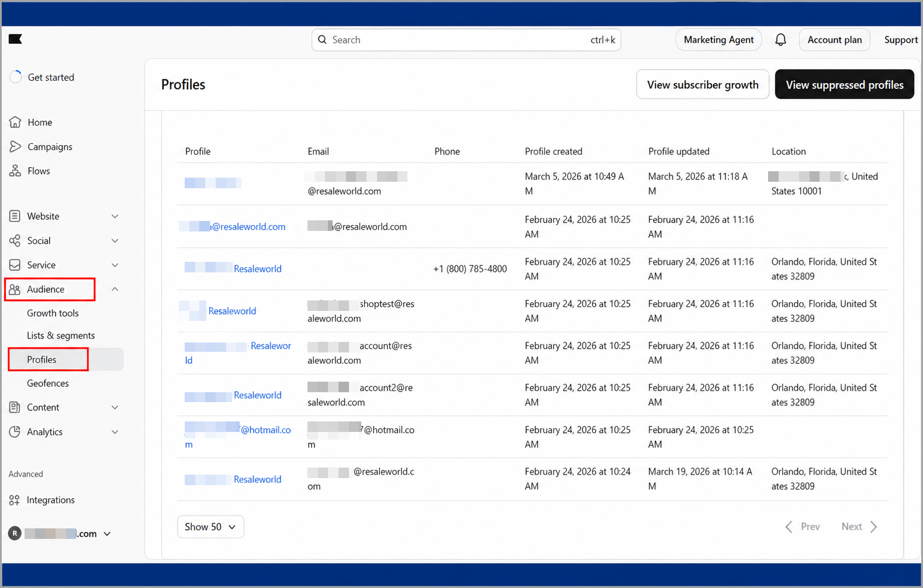Open Account plan button
923x588 pixels.
(x=834, y=40)
